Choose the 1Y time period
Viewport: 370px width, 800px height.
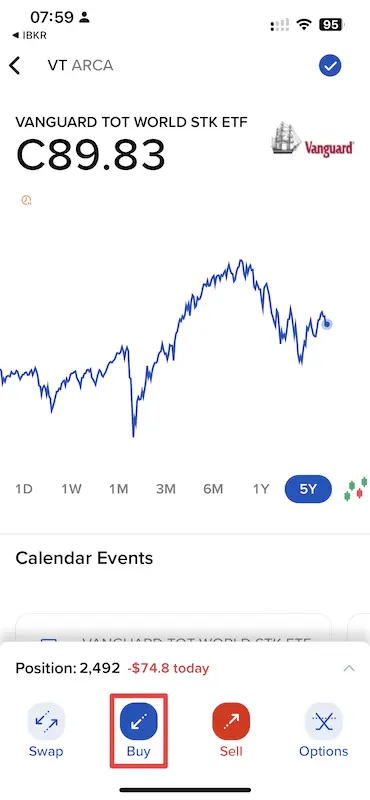(x=261, y=489)
